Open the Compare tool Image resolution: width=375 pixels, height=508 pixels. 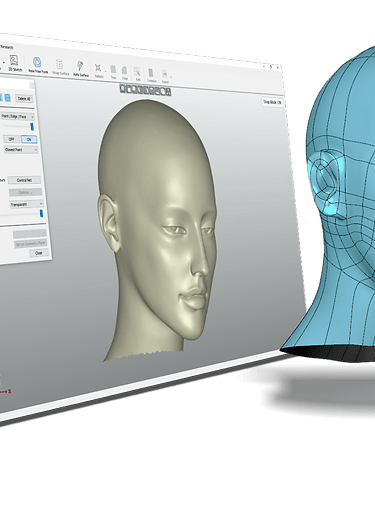point(151,75)
